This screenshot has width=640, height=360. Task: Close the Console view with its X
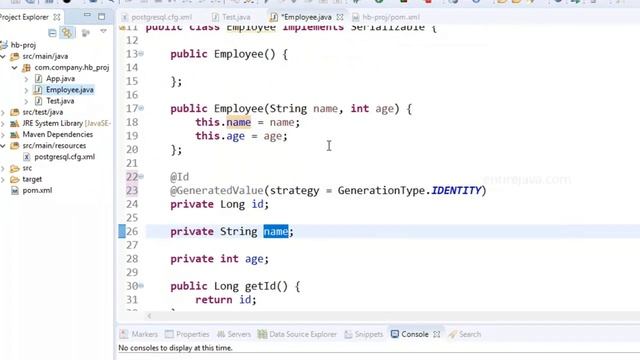pyautogui.click(x=437, y=334)
